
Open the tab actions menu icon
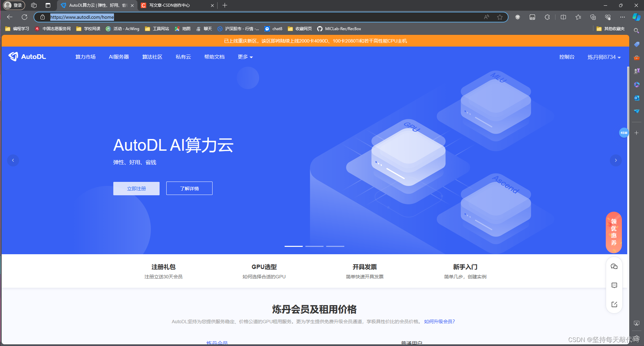coord(48,5)
